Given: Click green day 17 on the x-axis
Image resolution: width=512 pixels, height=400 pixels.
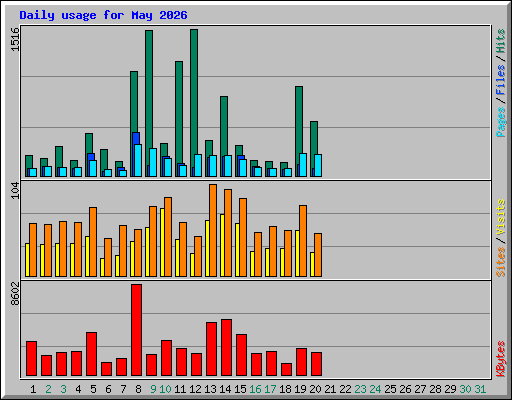Looking at the screenshot, I should pyautogui.click(x=270, y=389).
